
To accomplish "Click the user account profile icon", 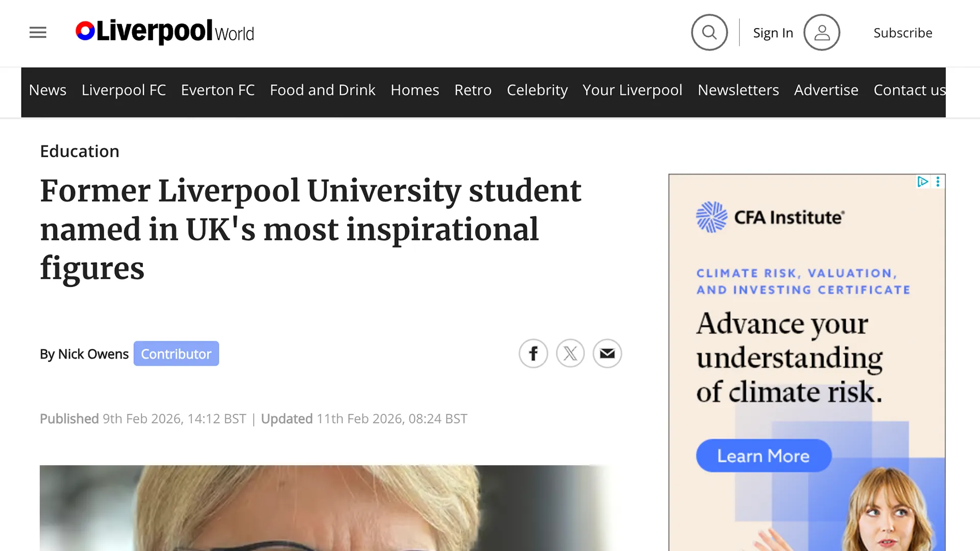I will (x=821, y=33).
